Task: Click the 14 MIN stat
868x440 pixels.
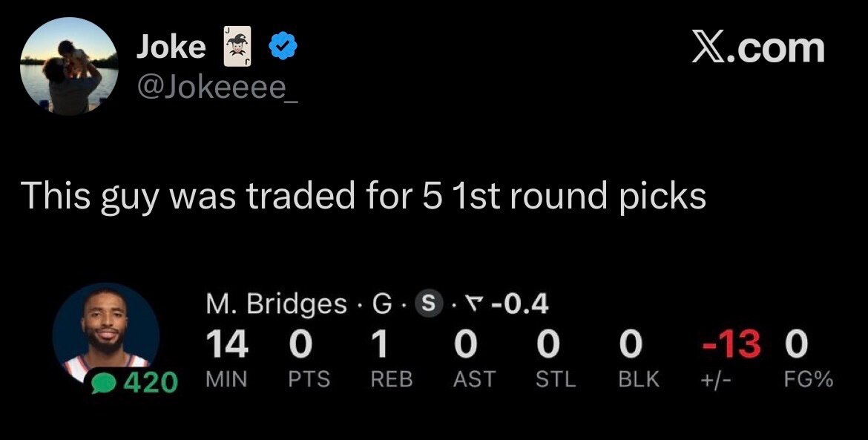Action: click(x=226, y=344)
